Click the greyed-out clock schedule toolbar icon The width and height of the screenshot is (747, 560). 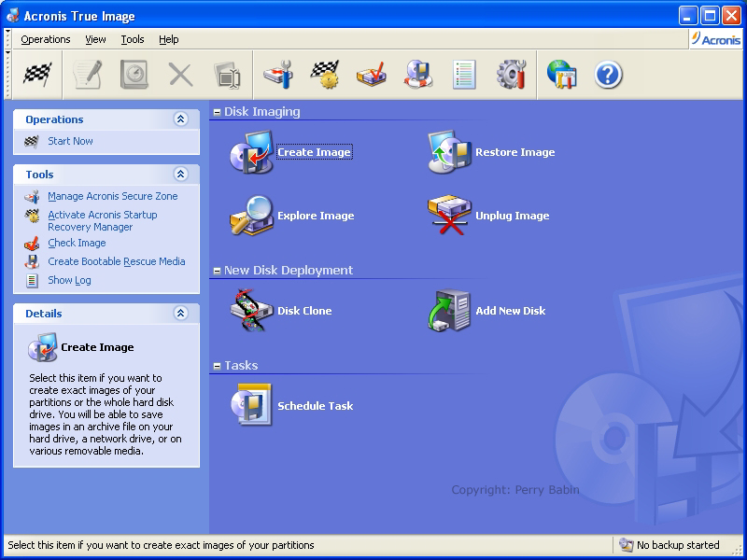(134, 75)
